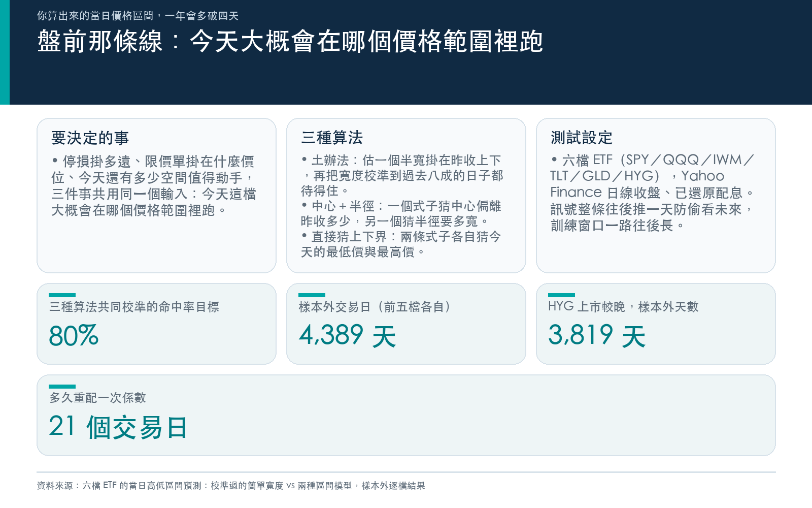This screenshot has width=812, height=508.
Task: Click the bullet beginning 中心＋半徑
Action: tap(401, 214)
